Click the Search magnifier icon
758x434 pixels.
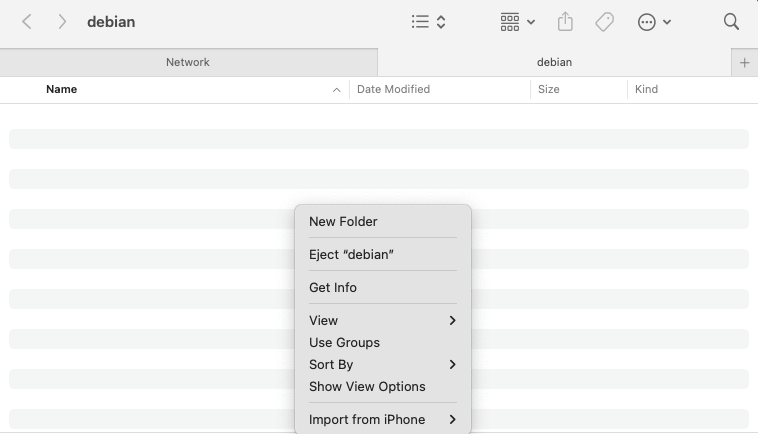pos(731,22)
